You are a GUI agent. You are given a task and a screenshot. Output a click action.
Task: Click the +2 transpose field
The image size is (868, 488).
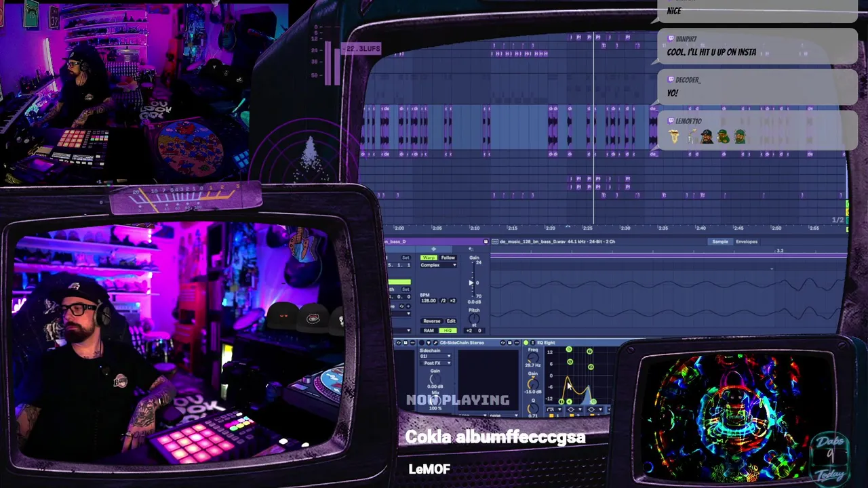pyautogui.click(x=469, y=331)
